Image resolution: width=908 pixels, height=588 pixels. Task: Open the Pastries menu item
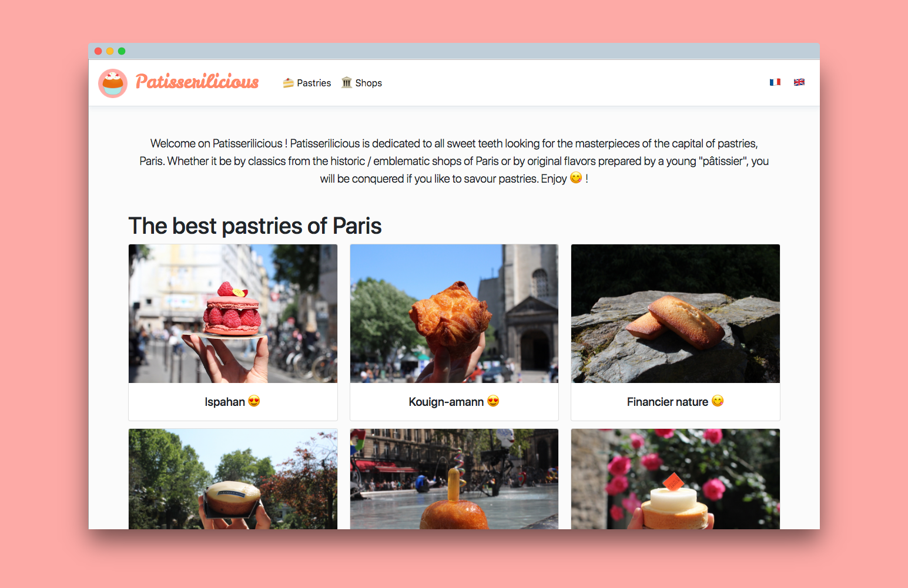307,83
